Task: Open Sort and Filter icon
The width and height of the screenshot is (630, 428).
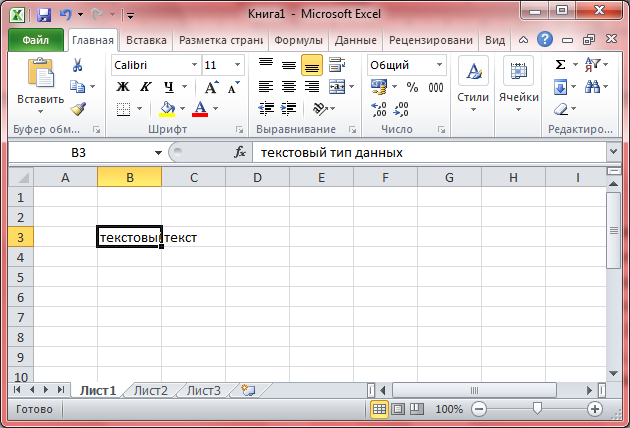Action: 592,65
